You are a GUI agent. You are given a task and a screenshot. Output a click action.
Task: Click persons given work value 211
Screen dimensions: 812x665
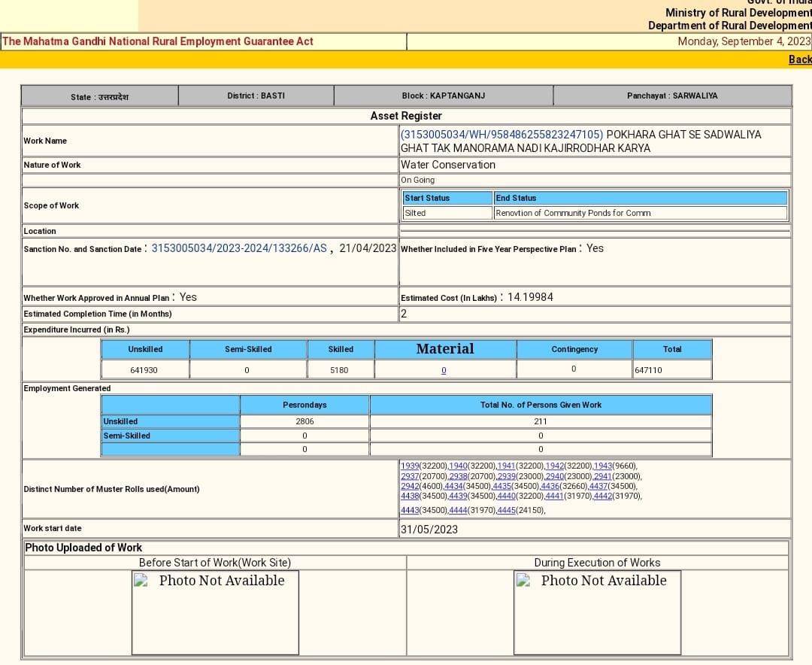(x=541, y=421)
